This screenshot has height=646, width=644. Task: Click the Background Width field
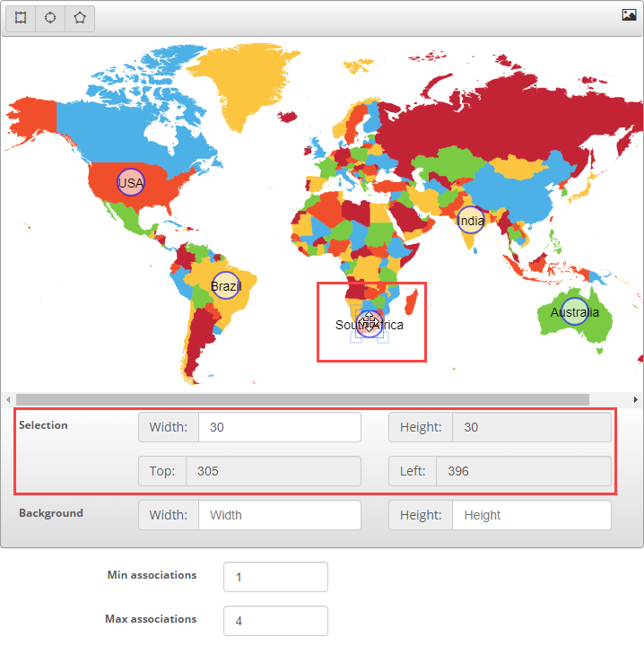279,515
